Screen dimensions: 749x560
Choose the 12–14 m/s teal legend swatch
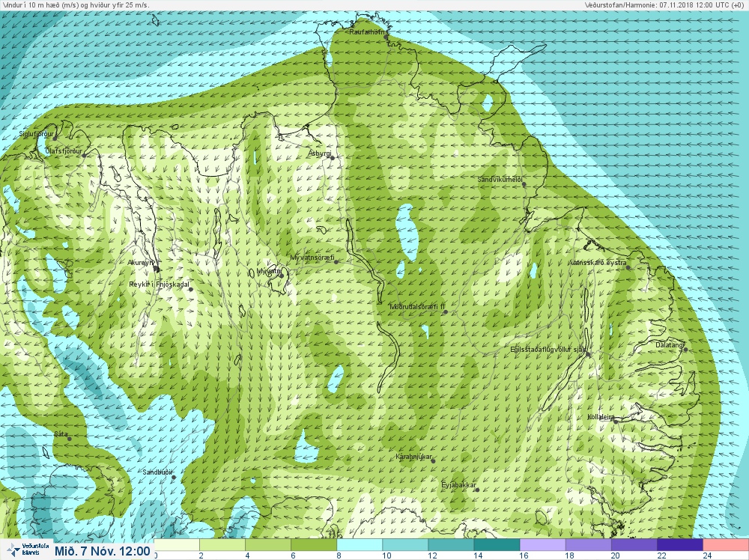coord(451,545)
